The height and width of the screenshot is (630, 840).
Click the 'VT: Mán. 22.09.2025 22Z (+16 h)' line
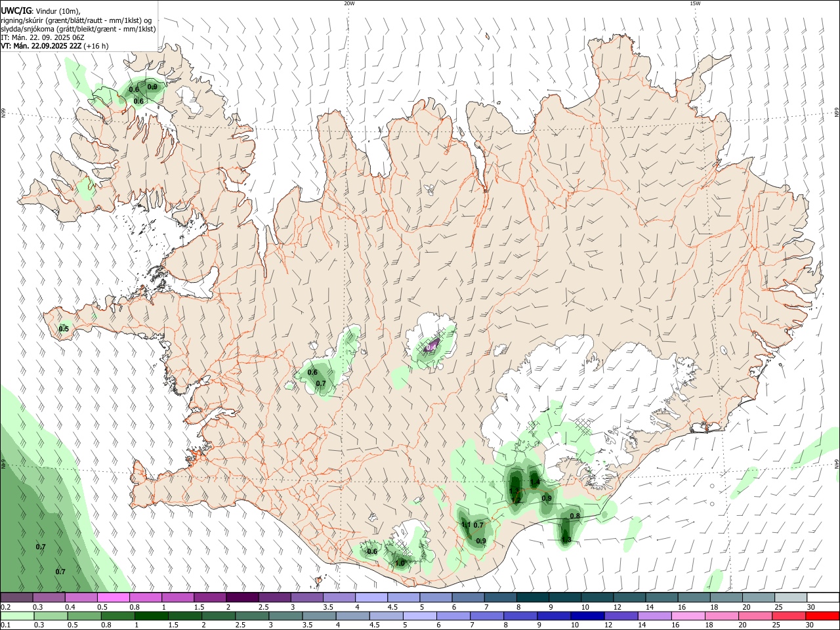point(54,46)
